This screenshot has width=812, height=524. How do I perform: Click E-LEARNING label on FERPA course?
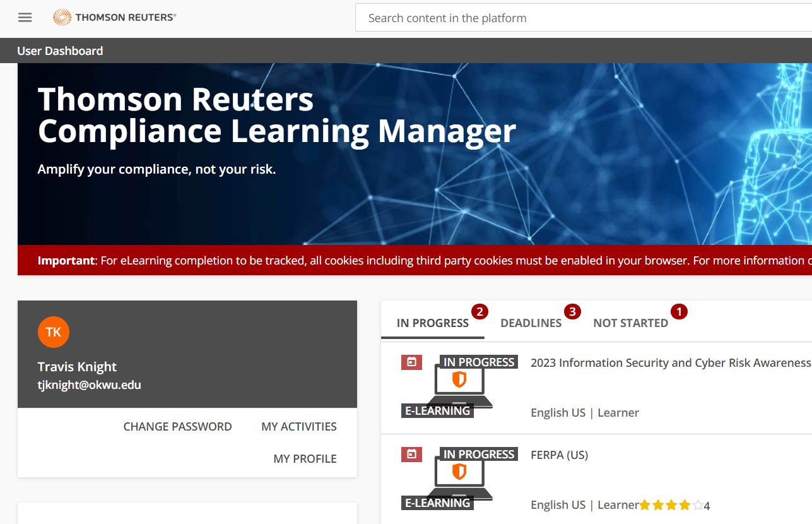(438, 503)
